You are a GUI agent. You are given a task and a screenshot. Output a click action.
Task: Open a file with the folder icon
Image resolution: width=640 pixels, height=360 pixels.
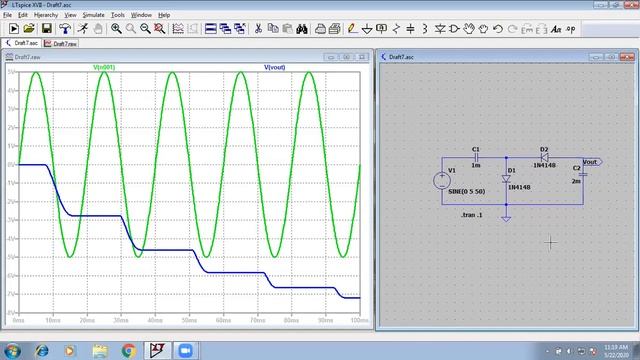pos(29,29)
